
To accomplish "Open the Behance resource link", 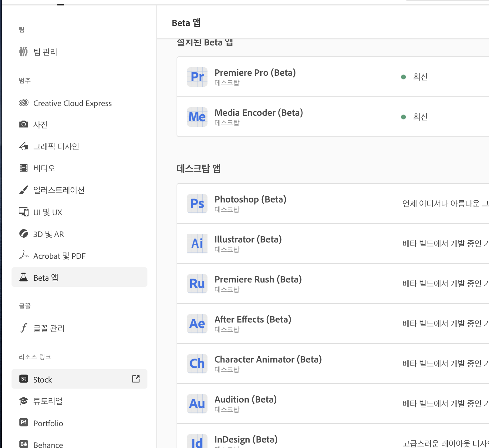I will coord(79,443).
